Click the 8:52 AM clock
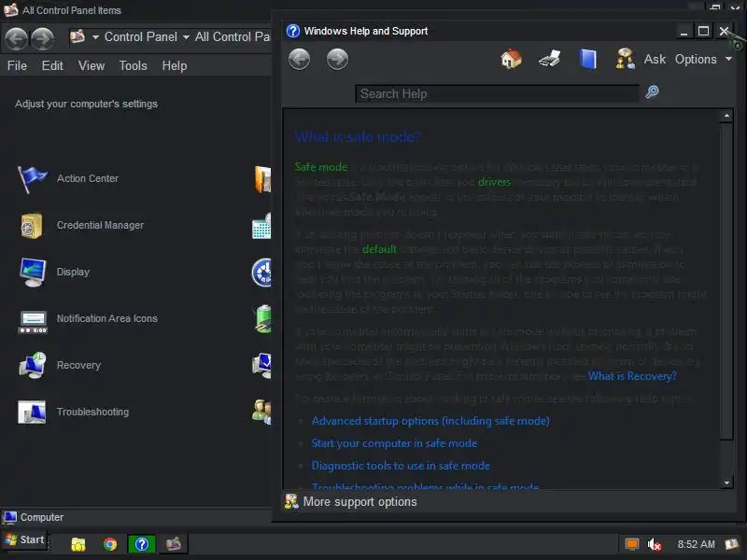 (696, 544)
